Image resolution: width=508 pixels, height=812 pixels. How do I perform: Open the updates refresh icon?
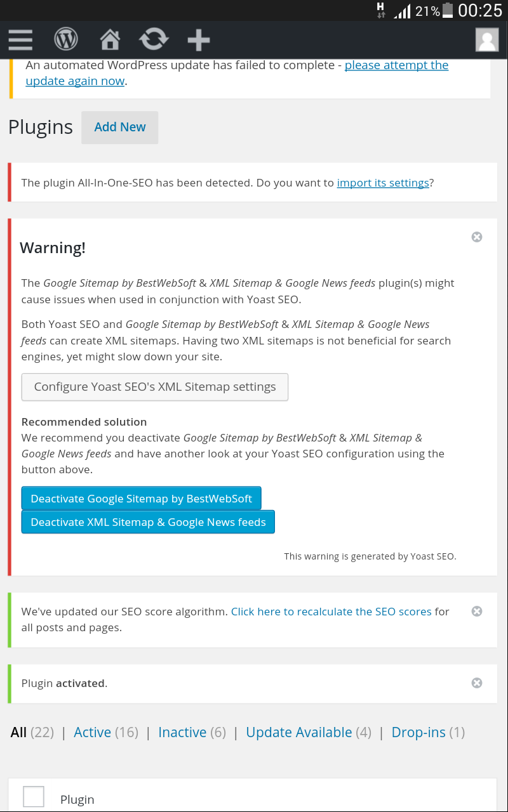tap(153, 40)
